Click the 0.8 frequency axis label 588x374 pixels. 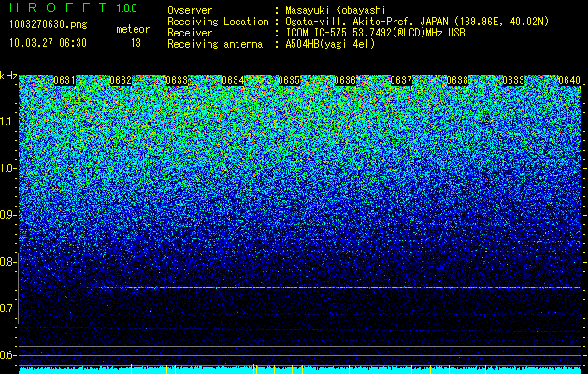tap(7, 262)
